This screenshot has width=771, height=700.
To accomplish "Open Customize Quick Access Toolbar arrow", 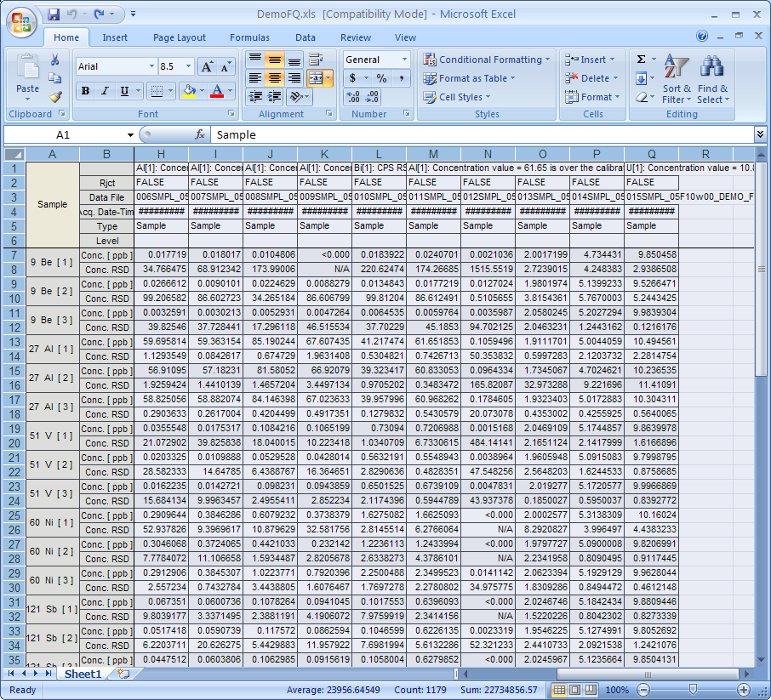I will click(133, 14).
